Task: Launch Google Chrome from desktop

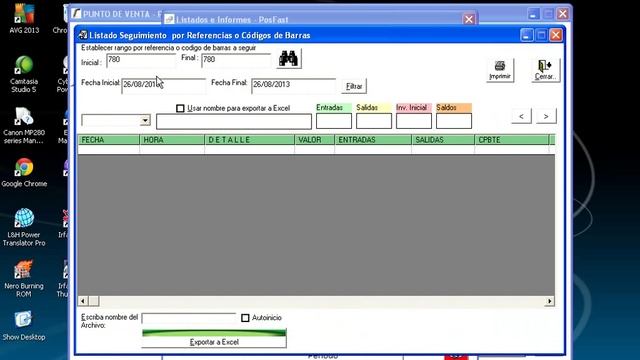Action: [24, 173]
